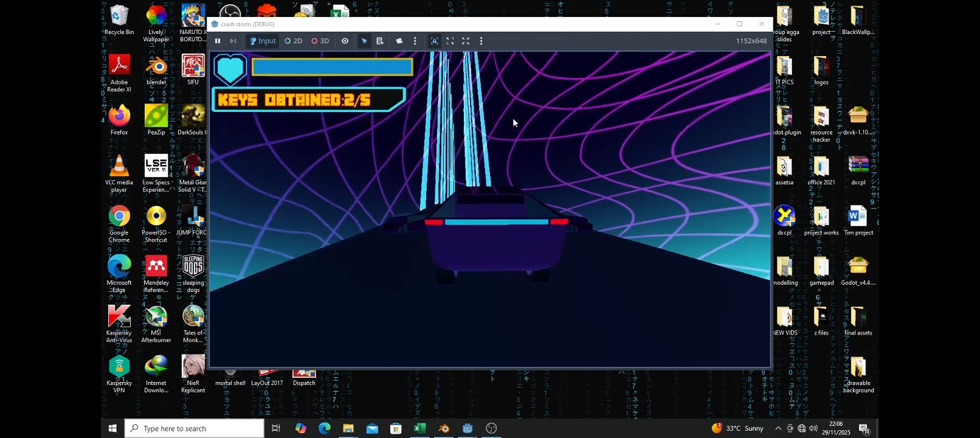
Task: Choose the list select tool
Action: tap(380, 41)
